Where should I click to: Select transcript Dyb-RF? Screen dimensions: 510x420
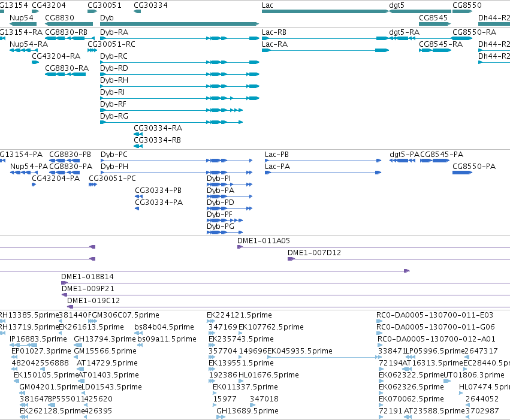coord(113,105)
